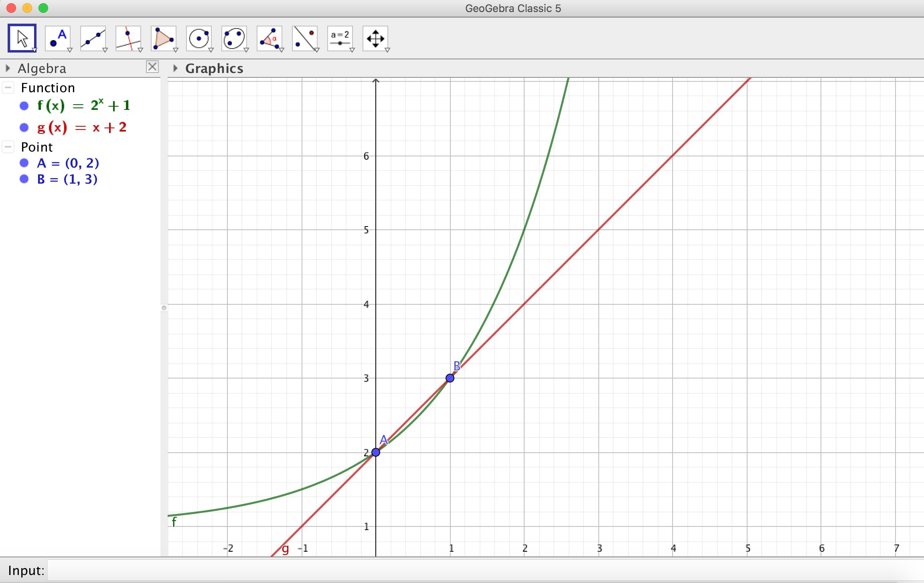Toggle visibility of point A
This screenshot has width=924, height=583.
click(24, 163)
